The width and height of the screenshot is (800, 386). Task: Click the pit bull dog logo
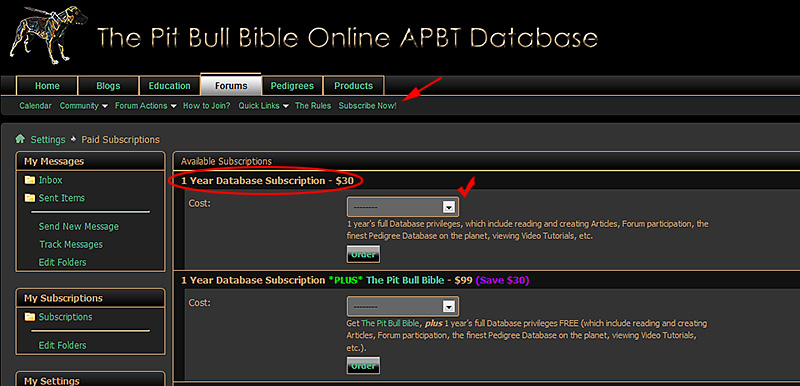point(47,35)
